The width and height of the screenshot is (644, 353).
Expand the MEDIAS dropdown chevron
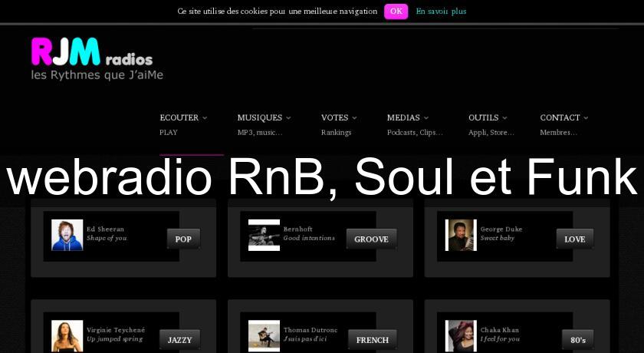point(426,118)
